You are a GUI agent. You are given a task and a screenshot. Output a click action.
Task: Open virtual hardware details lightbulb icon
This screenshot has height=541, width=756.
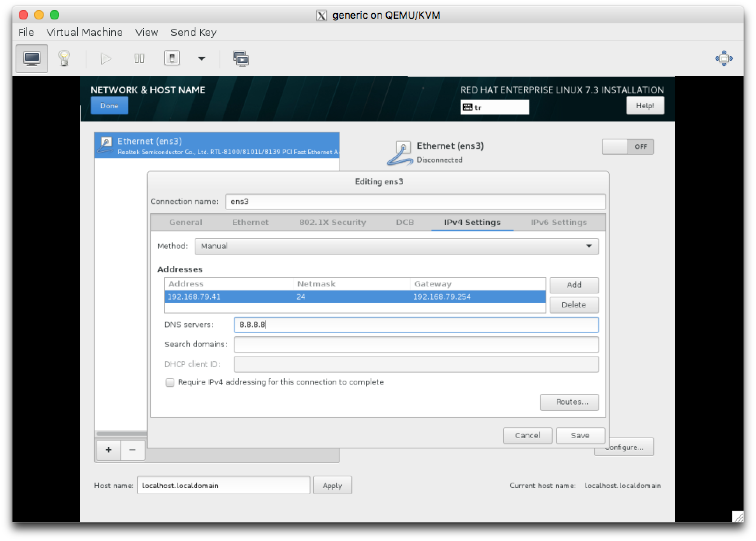coord(64,59)
